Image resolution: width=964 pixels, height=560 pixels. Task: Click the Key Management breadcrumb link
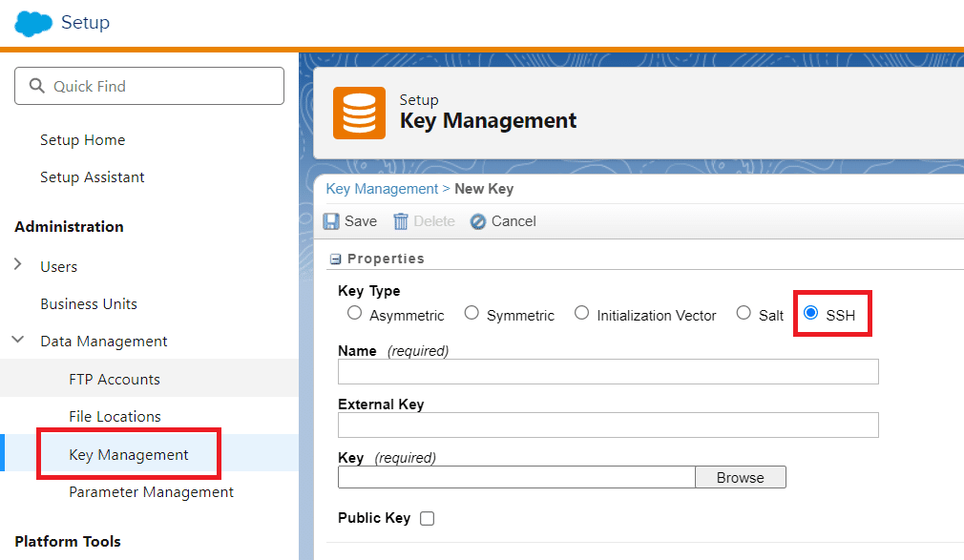(382, 189)
